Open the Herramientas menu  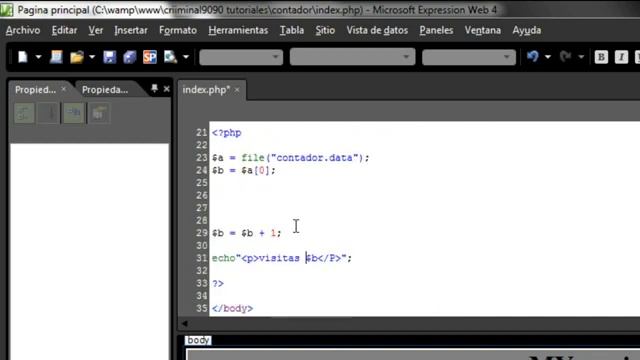coord(238,30)
